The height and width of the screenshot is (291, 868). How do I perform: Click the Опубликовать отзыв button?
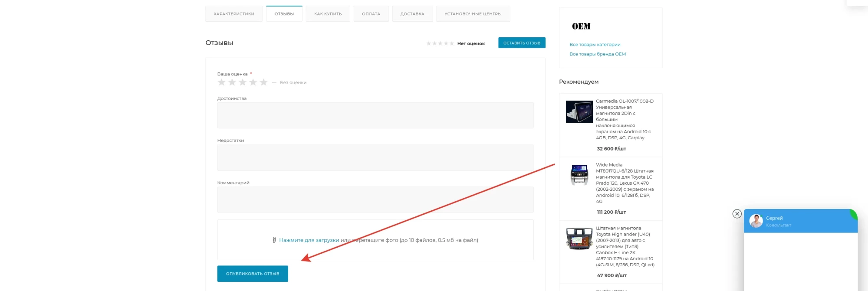[x=253, y=274]
